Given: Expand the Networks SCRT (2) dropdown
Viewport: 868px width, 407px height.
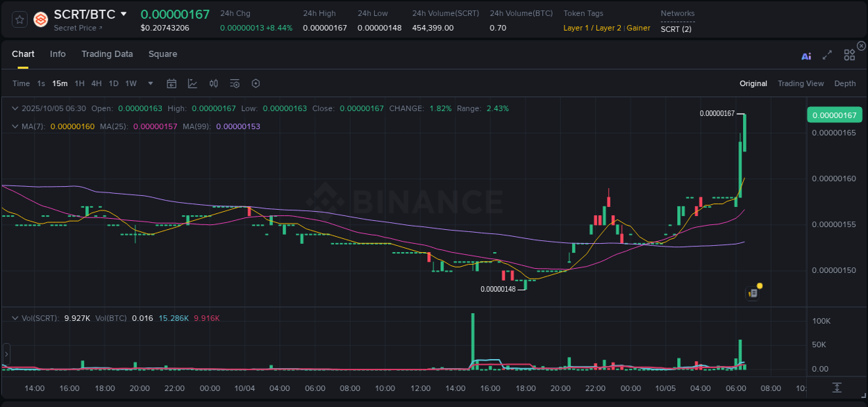Looking at the screenshot, I should tap(675, 30).
